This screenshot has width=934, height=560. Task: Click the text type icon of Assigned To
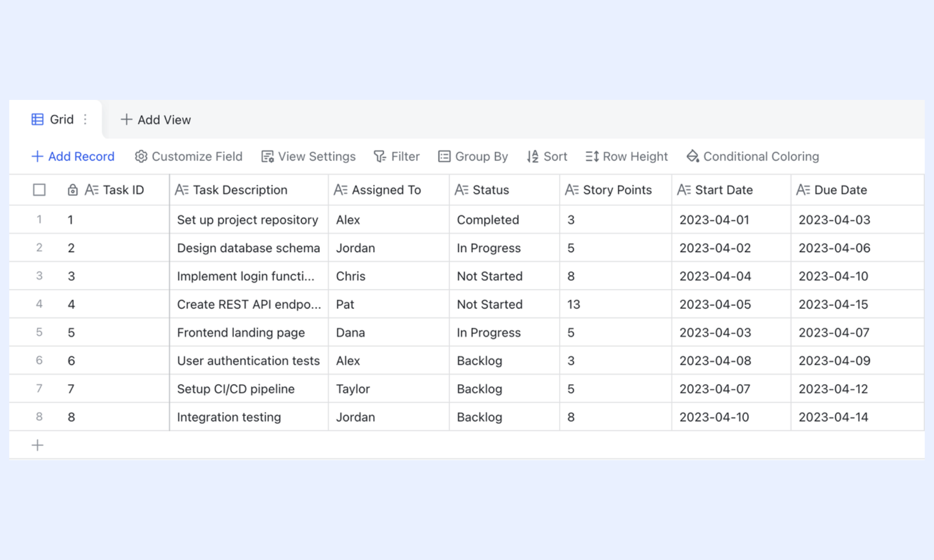(340, 190)
